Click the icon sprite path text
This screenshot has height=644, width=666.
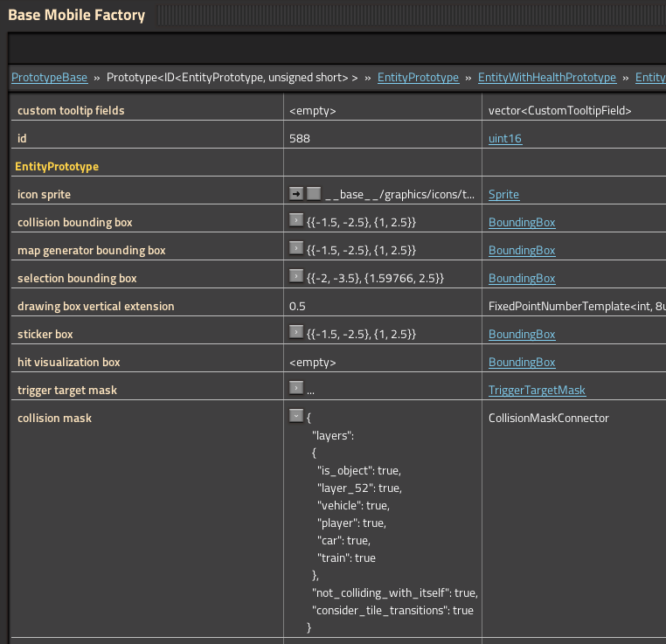[x=399, y=195]
